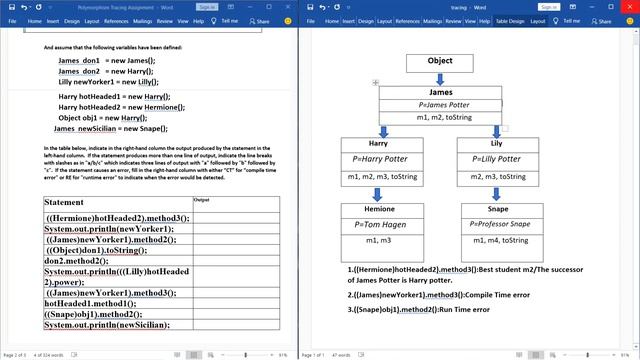Zoom out in left window status bar
Screen dimensions: 640x360
pos(222,355)
